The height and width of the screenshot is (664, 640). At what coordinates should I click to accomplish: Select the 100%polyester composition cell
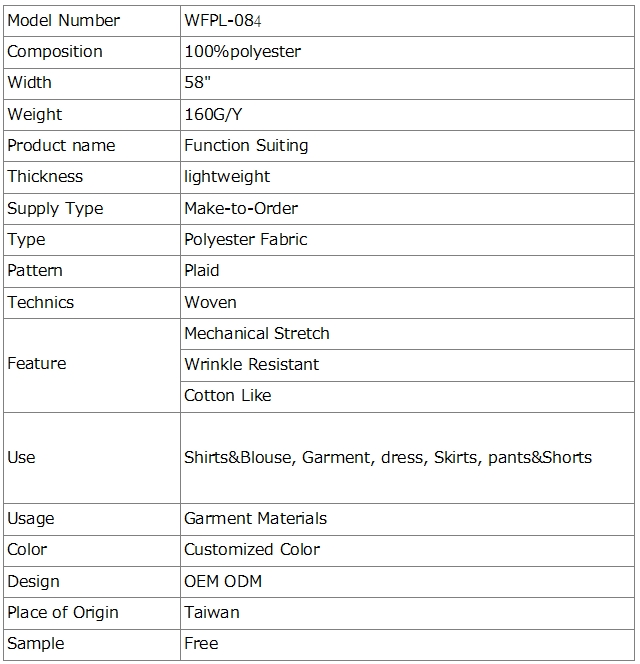pyautogui.click(x=242, y=51)
